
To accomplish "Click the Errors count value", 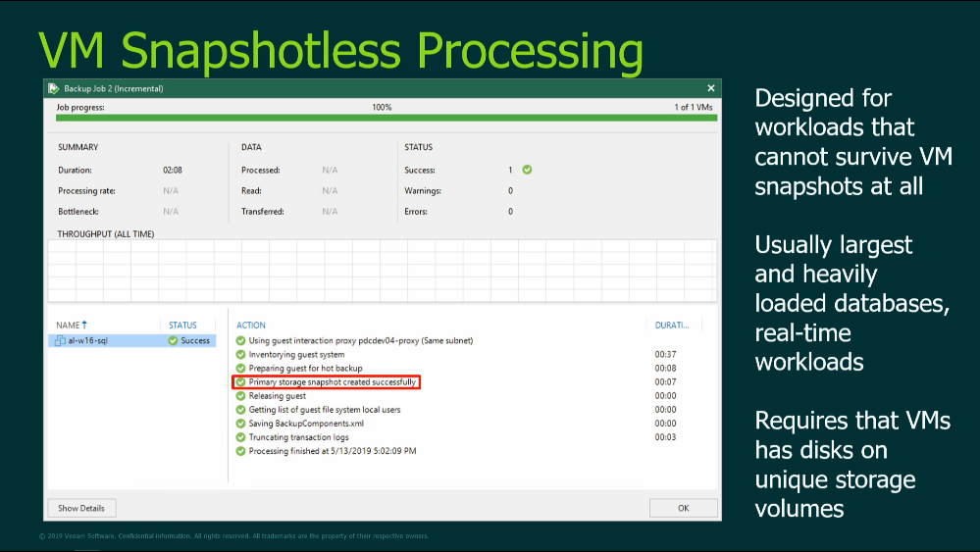I will pyautogui.click(x=510, y=211).
